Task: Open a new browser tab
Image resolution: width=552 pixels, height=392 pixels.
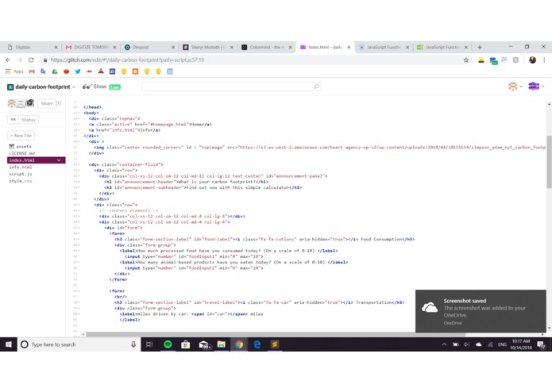Action: click(x=480, y=47)
